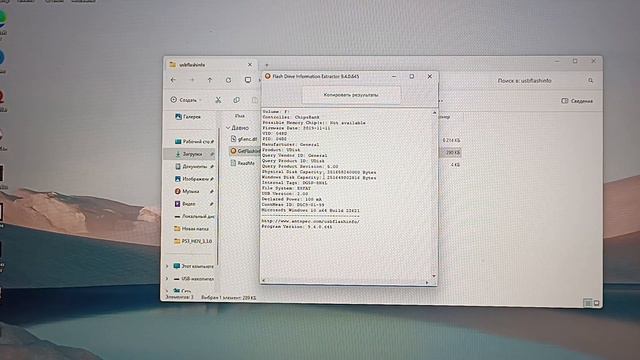
Task: Go back in File Explorer
Action: pyautogui.click(x=173, y=80)
